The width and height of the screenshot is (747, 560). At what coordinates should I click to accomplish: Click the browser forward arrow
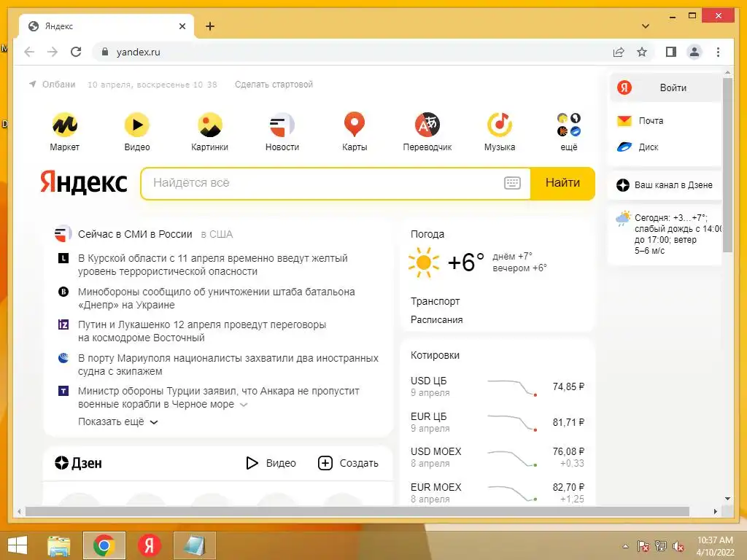[x=53, y=52]
